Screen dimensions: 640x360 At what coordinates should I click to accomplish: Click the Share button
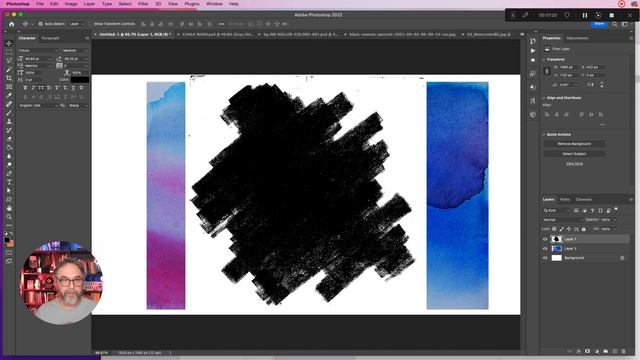click(x=599, y=24)
